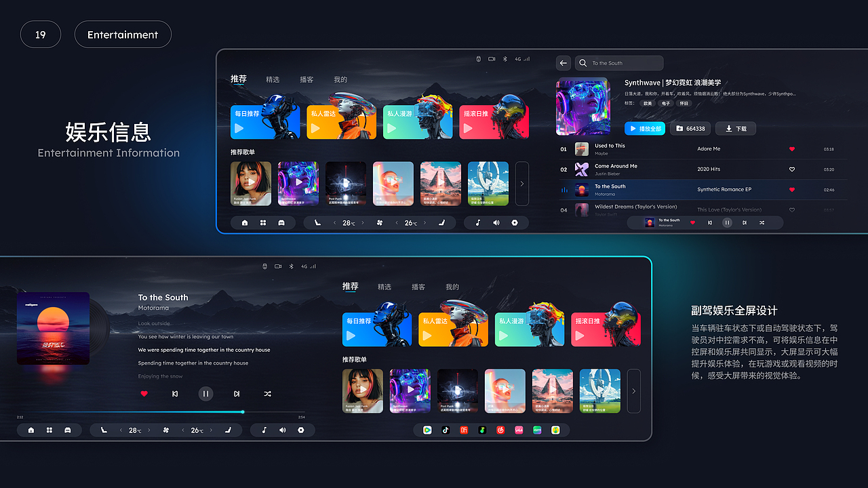
Task: Click the 下载 download button
Action: [736, 128]
